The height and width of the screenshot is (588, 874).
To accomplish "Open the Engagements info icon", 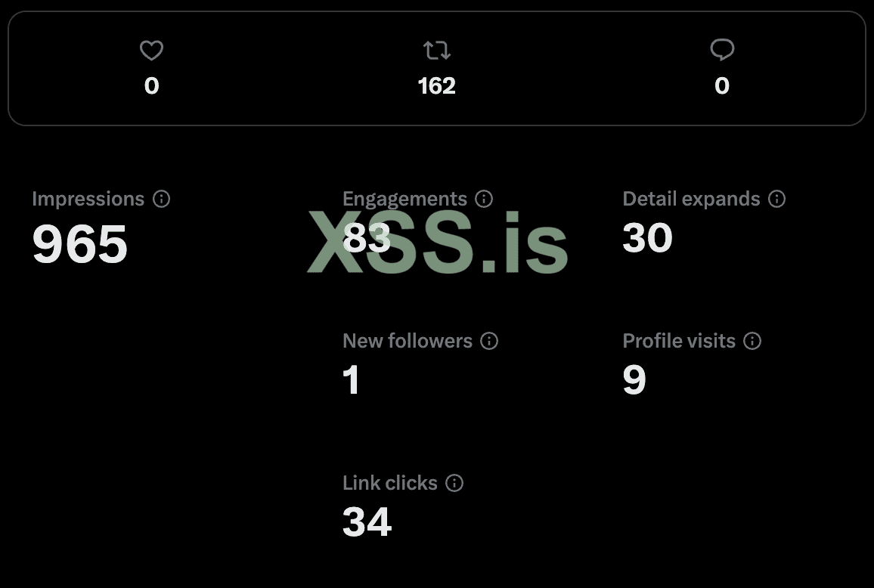I will point(484,199).
